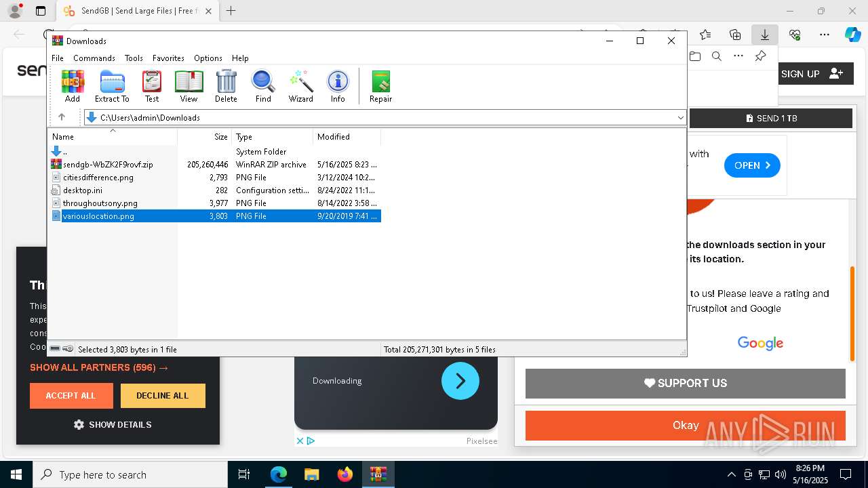Image resolution: width=868 pixels, height=488 pixels.
Task: Click the Info toolbar icon
Action: 338,86
